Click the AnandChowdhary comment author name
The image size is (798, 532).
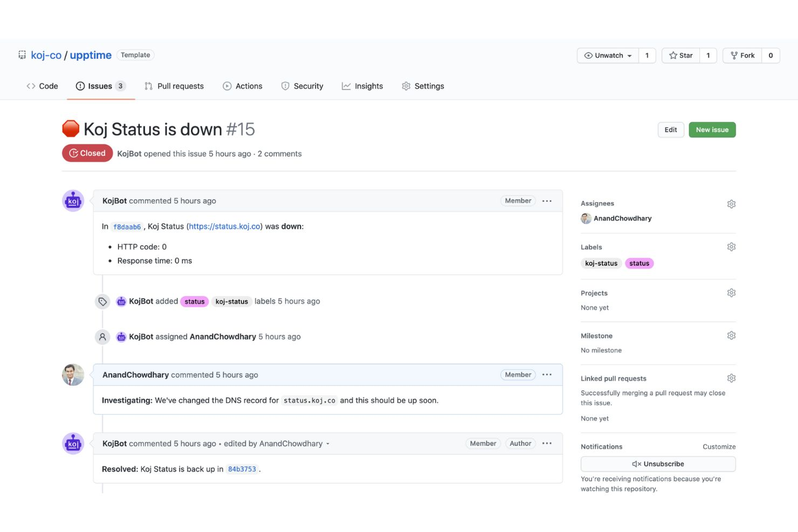[135, 375]
